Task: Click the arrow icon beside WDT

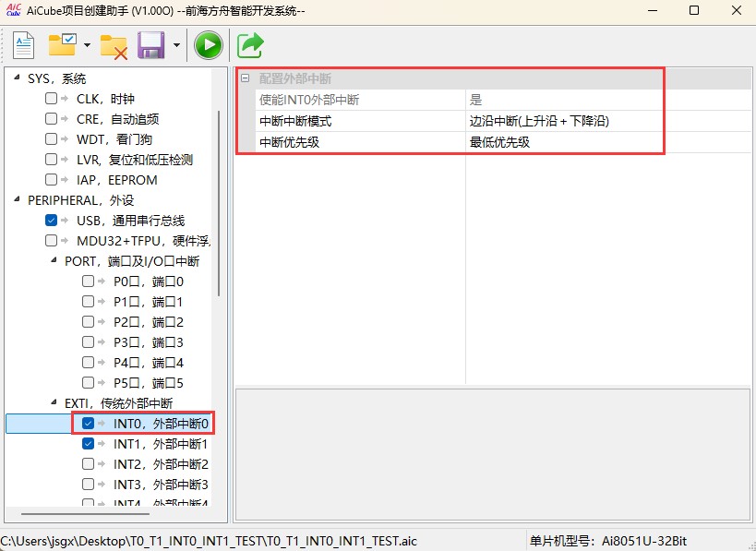Action: click(65, 138)
